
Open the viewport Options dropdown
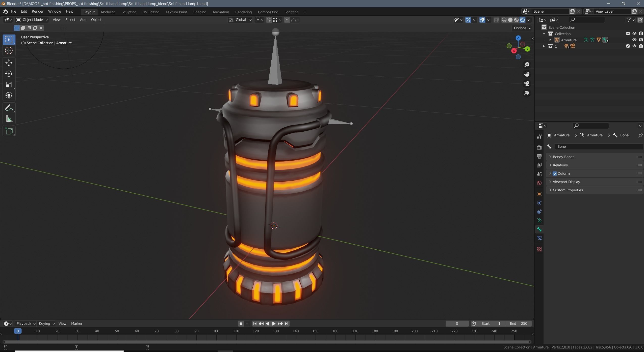(x=522, y=28)
